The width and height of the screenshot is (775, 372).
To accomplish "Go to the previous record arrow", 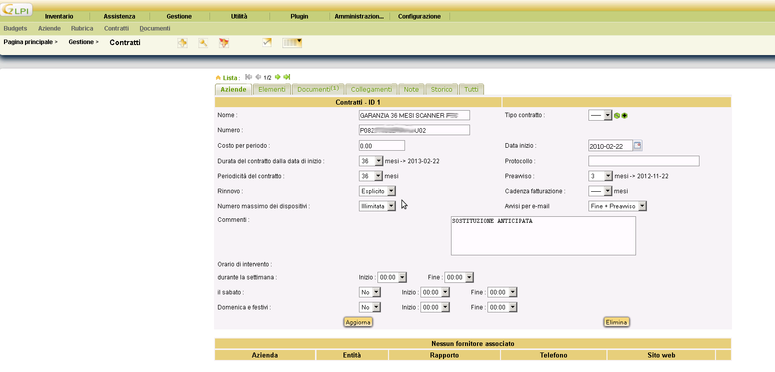I will pyautogui.click(x=258, y=77).
